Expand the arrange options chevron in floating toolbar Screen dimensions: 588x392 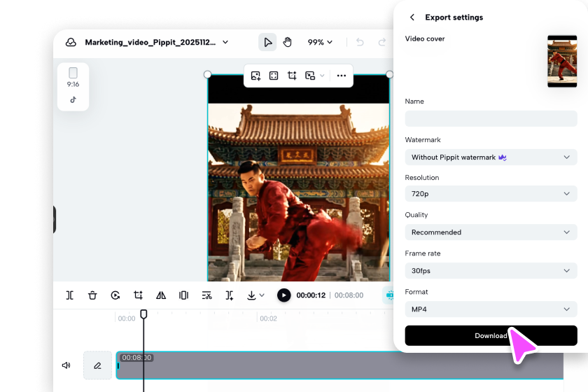[322, 76]
